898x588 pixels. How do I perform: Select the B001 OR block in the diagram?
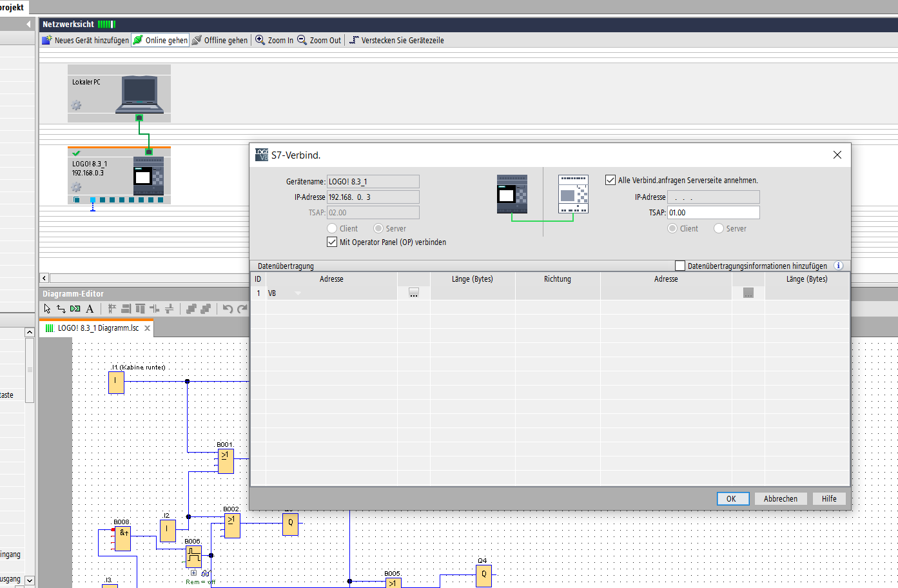pyautogui.click(x=226, y=461)
